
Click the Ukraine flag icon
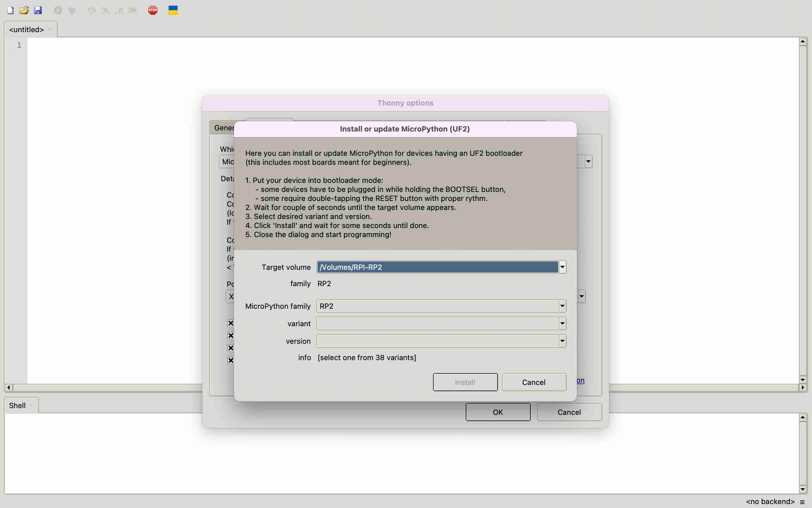[173, 10]
